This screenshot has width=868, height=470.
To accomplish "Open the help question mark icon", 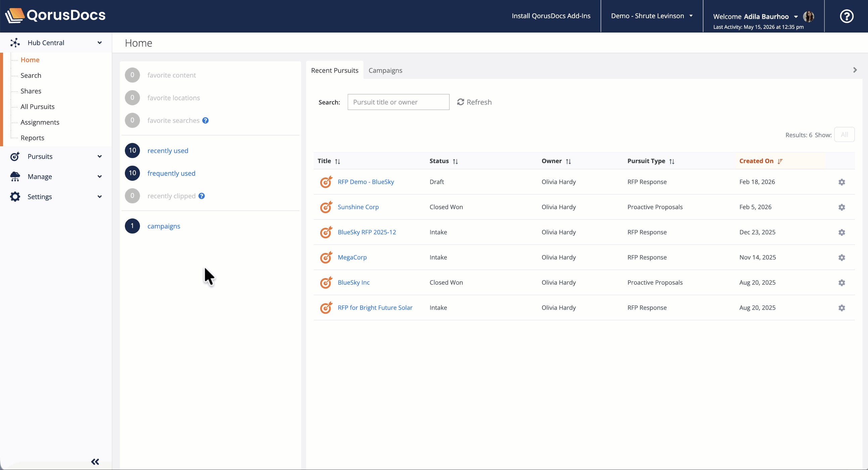I will click(x=847, y=16).
